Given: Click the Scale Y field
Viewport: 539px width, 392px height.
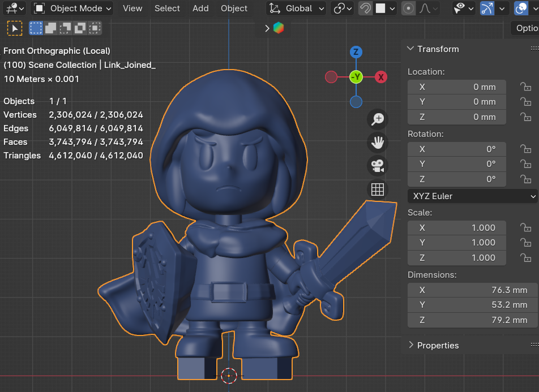Looking at the screenshot, I should pos(456,243).
